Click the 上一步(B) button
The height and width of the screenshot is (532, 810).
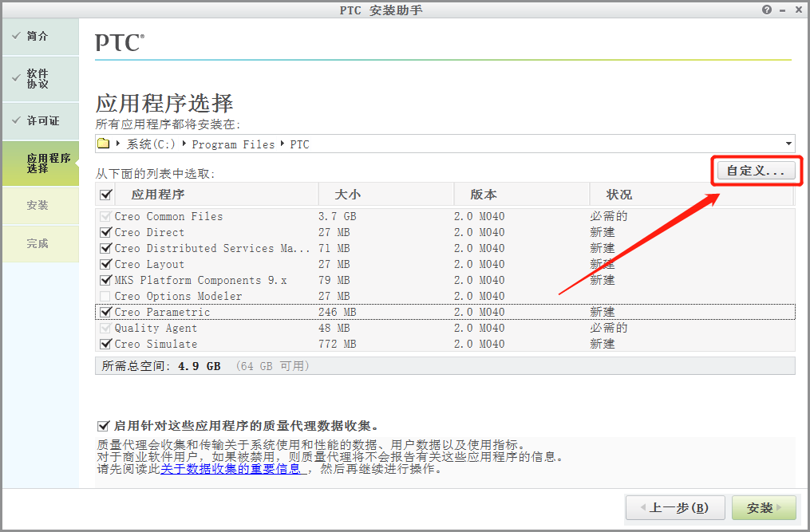(675, 508)
